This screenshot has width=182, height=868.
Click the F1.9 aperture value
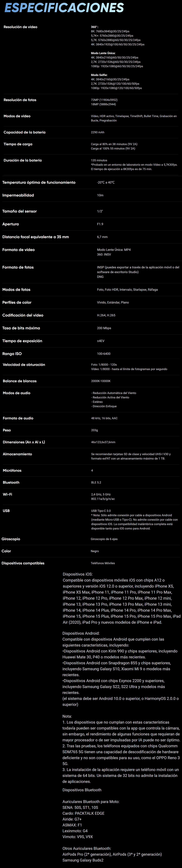coord(100,224)
